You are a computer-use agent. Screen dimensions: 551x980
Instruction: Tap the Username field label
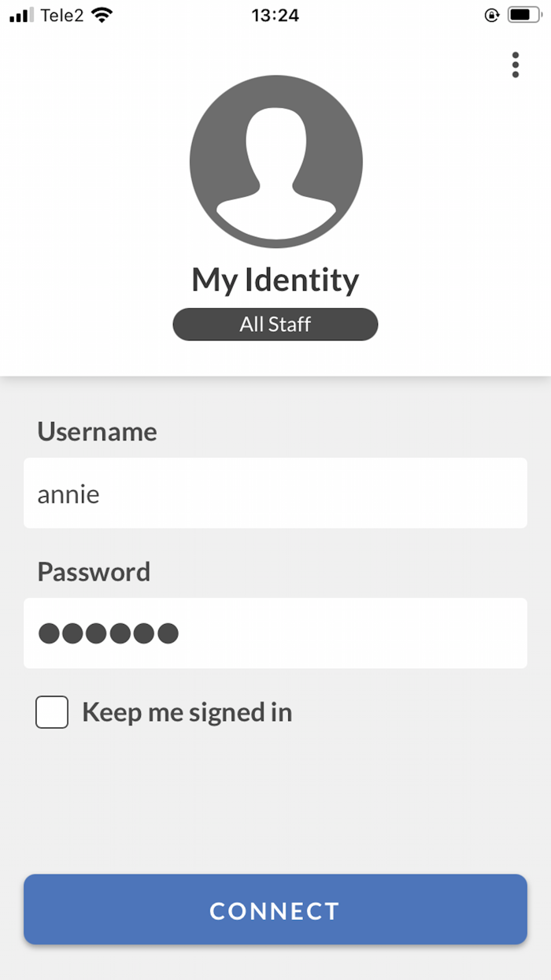tap(97, 432)
